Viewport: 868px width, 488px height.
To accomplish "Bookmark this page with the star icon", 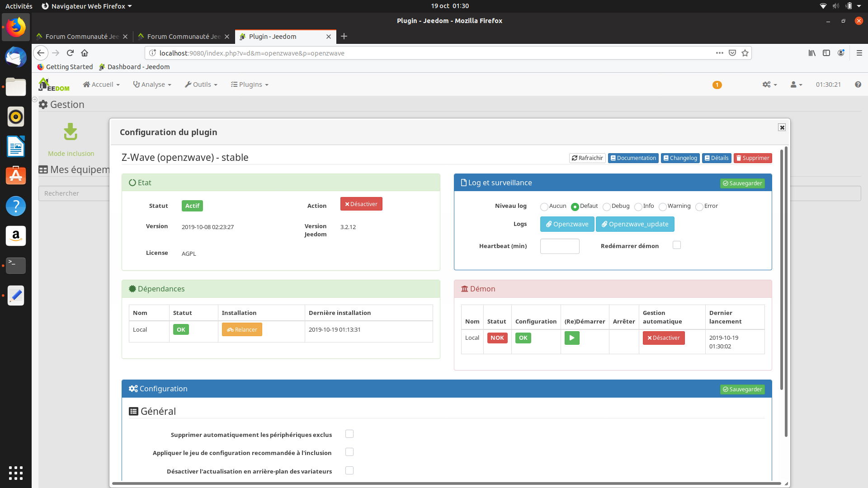I will coord(745,53).
